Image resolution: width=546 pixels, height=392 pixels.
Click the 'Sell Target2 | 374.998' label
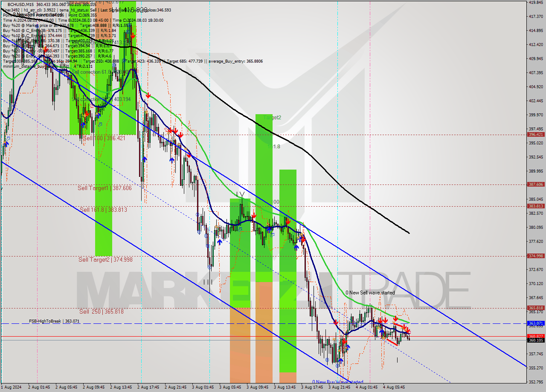[x=105, y=259]
